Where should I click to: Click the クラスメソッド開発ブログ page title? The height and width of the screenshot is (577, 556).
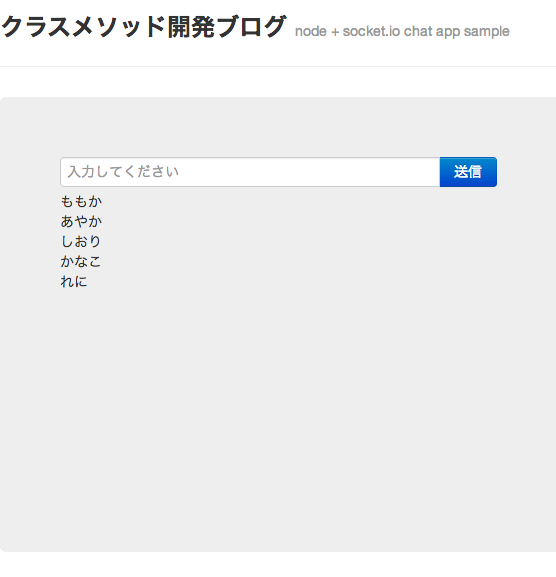(x=144, y=27)
